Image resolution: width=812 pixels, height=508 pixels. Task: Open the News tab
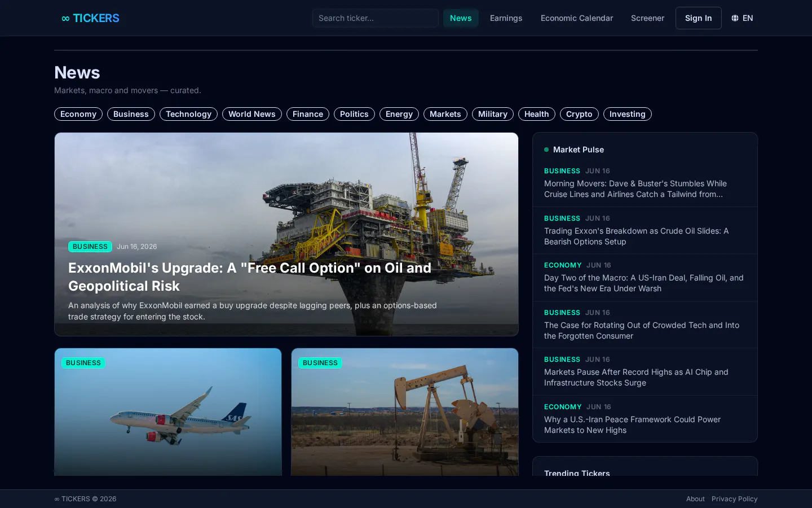tap(461, 18)
